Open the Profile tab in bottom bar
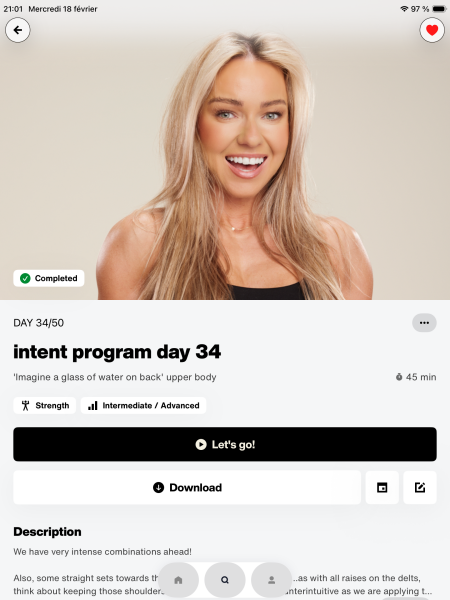The height and width of the screenshot is (600, 450). pos(271,580)
